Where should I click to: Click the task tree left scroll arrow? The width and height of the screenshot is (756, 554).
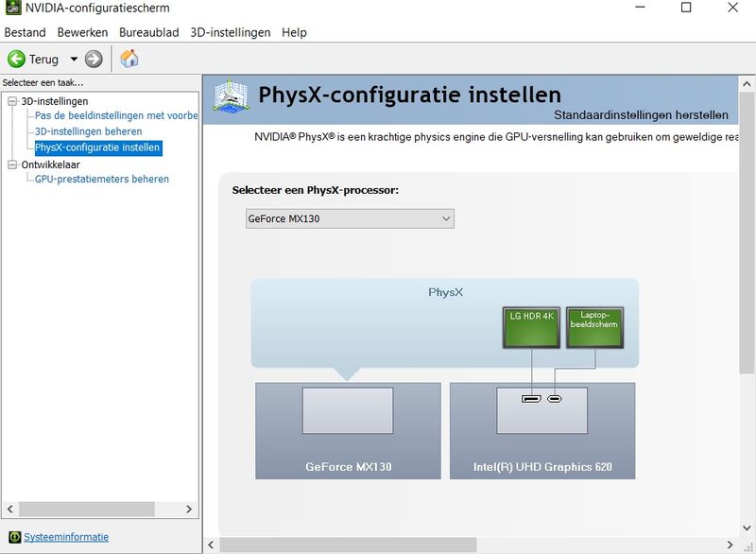tap(10, 510)
